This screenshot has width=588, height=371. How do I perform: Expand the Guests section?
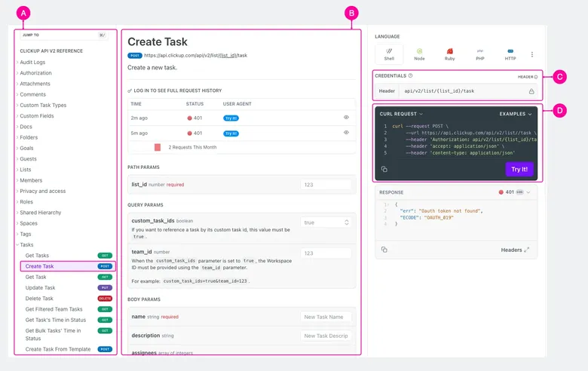(x=28, y=158)
